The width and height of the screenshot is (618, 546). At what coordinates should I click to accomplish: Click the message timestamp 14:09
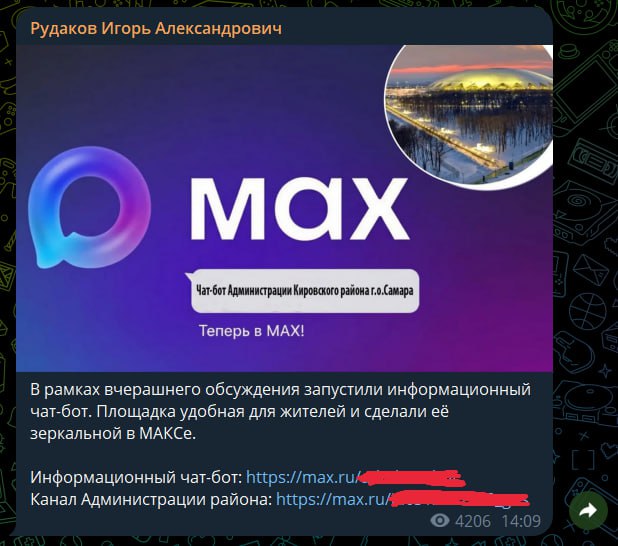[x=521, y=521]
